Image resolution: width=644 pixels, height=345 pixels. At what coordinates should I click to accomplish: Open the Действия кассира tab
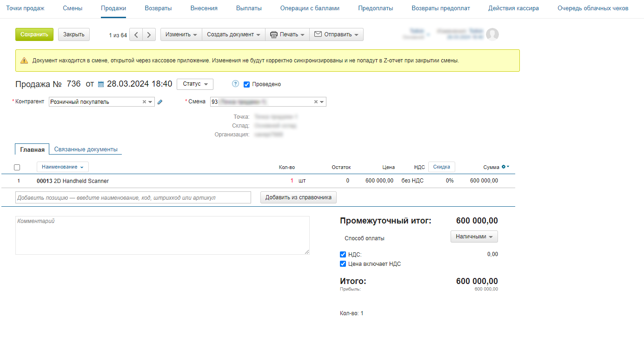click(514, 8)
